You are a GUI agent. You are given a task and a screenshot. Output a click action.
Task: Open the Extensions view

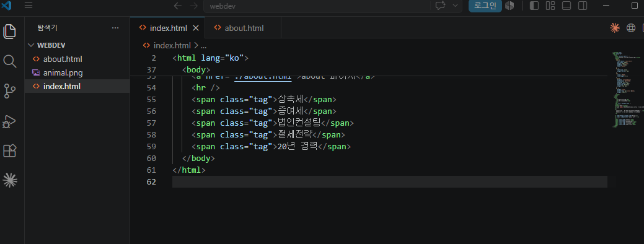tap(9, 151)
